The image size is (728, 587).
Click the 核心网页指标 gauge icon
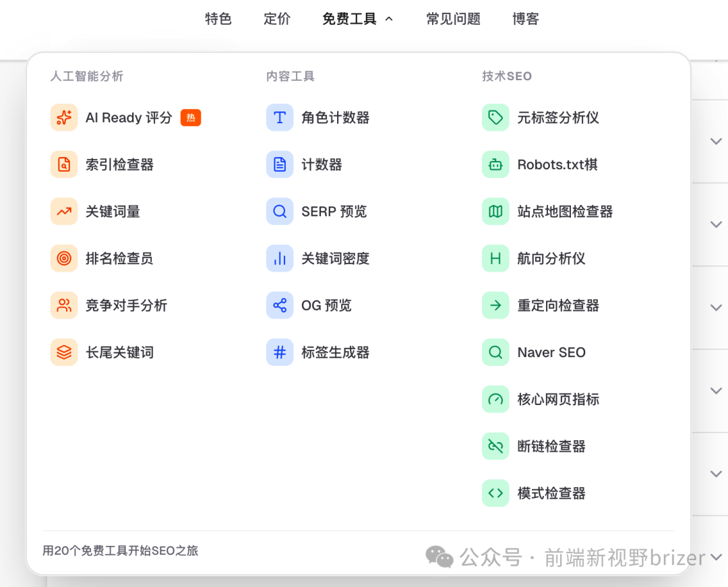coord(495,399)
